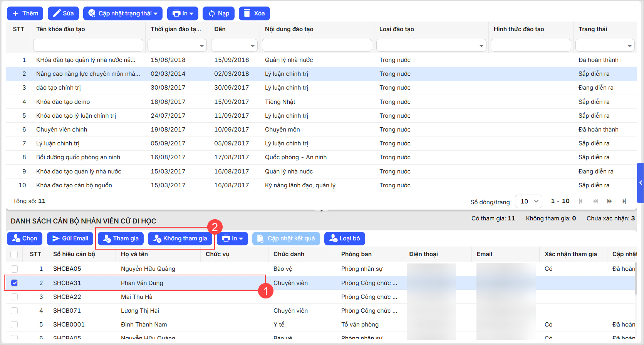Open the Cập nhật trạng thái dropdown
This screenshot has width=644, height=345.
pyautogui.click(x=123, y=13)
